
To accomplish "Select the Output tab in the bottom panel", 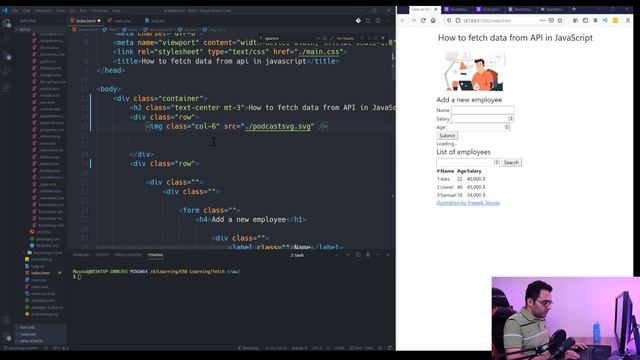I will tap(102, 255).
